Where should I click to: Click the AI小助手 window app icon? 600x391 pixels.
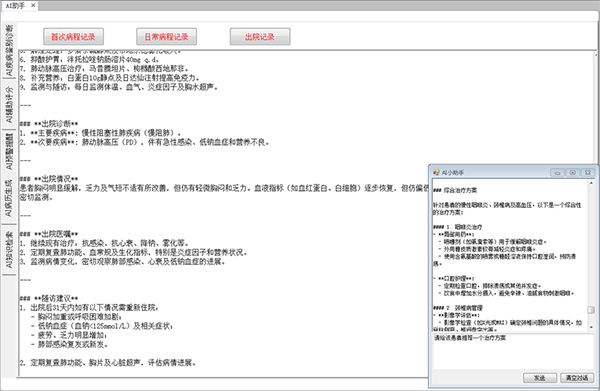point(436,173)
